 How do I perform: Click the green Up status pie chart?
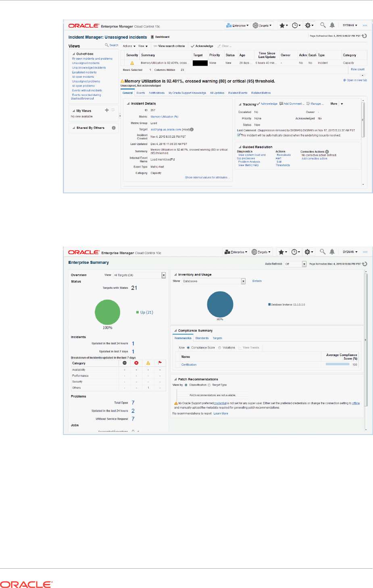(x=107, y=312)
